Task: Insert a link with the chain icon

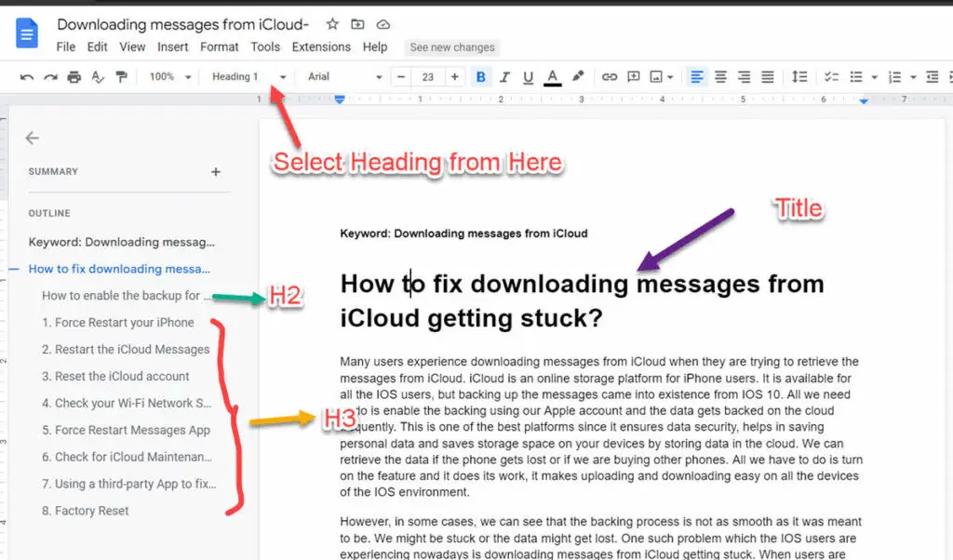Action: [x=609, y=77]
